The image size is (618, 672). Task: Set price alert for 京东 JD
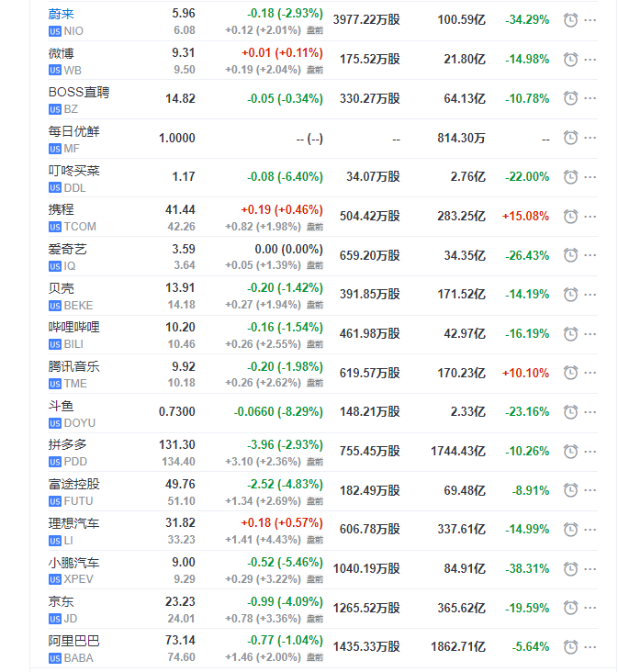(x=570, y=608)
